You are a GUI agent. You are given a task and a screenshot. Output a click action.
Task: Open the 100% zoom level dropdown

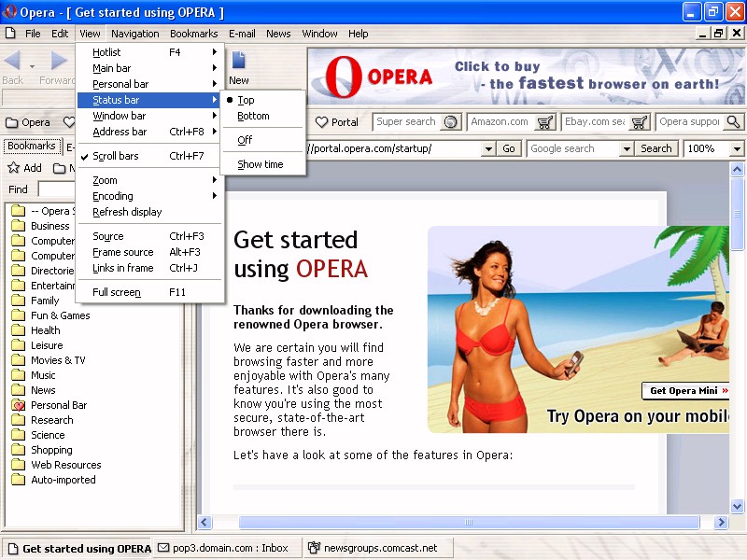click(x=737, y=149)
